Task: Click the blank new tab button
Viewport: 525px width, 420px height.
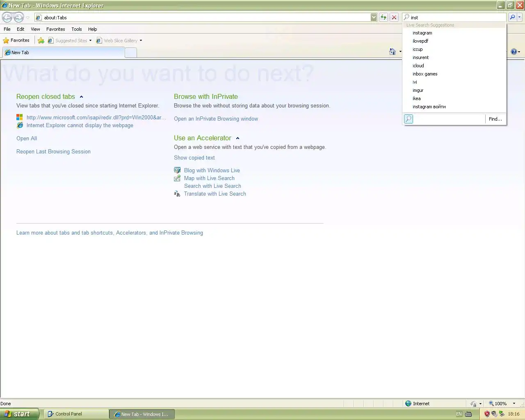Action: [130, 52]
